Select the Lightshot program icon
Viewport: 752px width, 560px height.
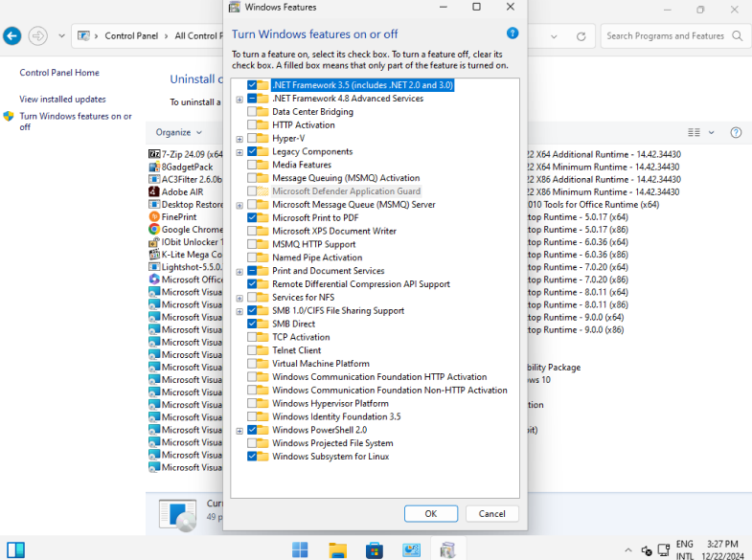click(x=154, y=267)
